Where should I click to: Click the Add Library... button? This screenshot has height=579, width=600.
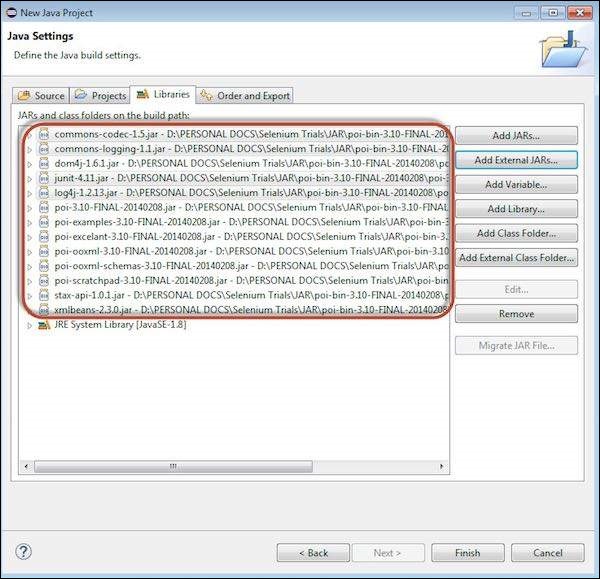516,209
